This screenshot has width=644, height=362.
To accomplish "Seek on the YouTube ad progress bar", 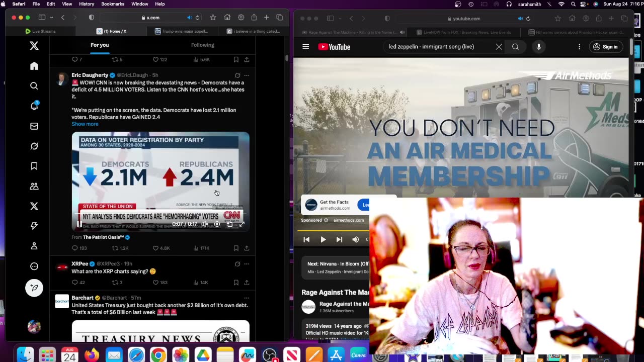I will point(335,231).
